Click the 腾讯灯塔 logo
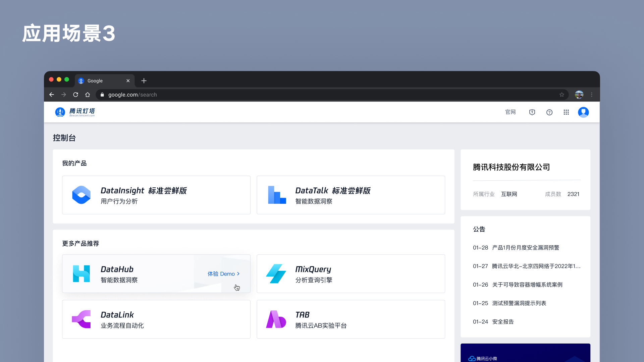 [x=75, y=112]
